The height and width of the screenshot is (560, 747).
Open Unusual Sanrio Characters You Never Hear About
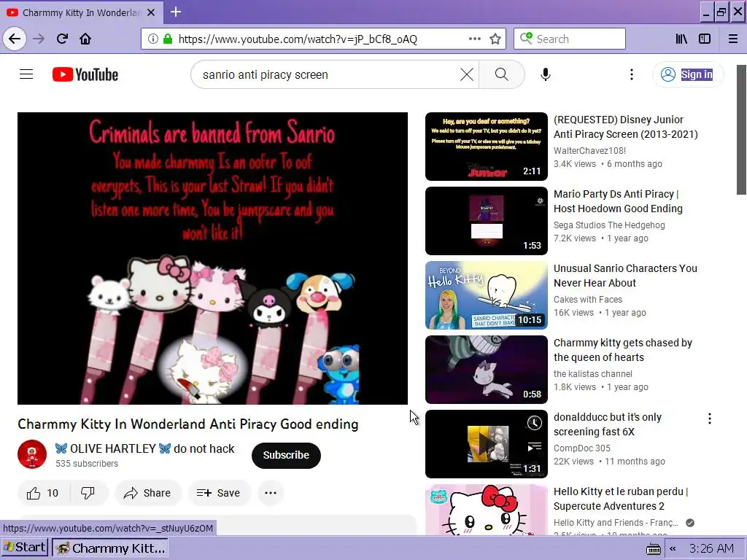[x=625, y=275]
